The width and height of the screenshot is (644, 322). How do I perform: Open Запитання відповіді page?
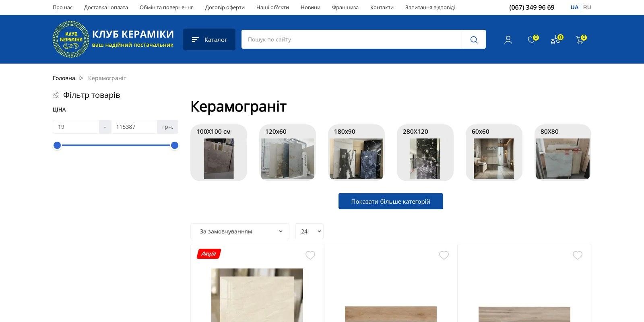[430, 7]
